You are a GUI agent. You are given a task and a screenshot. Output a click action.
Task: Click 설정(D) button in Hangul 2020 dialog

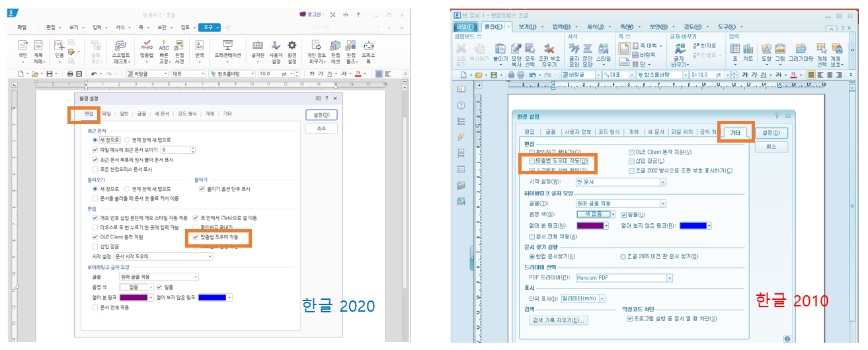[x=322, y=115]
